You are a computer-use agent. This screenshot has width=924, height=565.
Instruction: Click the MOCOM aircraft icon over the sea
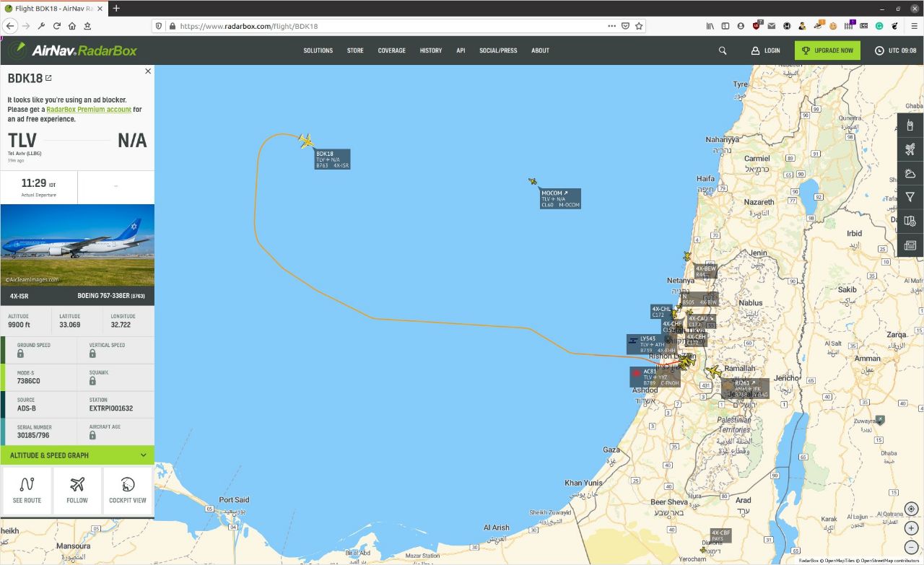pos(533,182)
